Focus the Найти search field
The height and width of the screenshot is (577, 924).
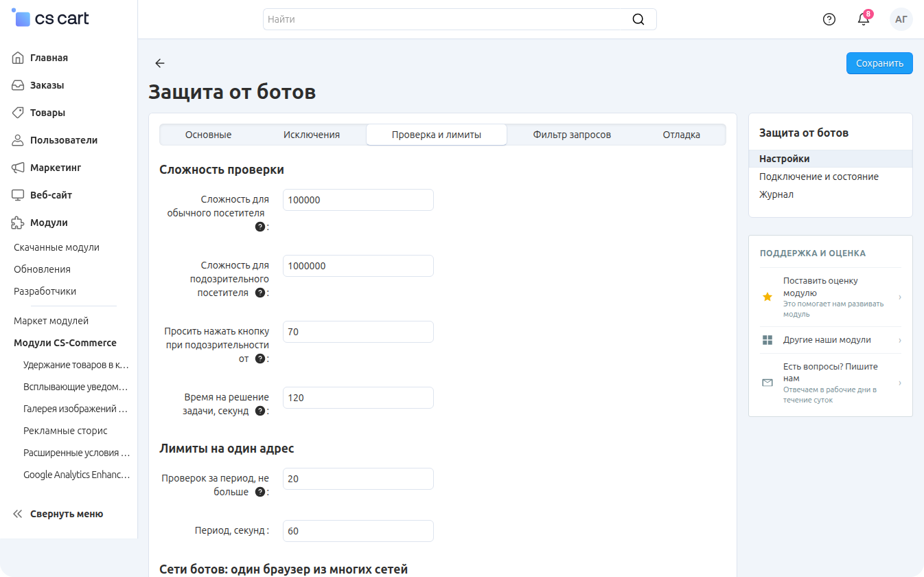pos(460,19)
